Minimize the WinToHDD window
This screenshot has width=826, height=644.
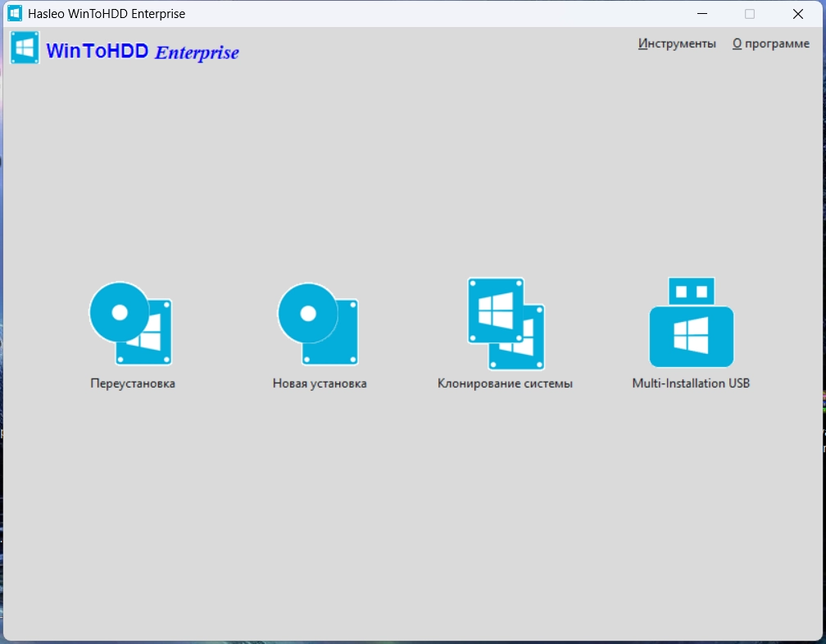[701, 14]
